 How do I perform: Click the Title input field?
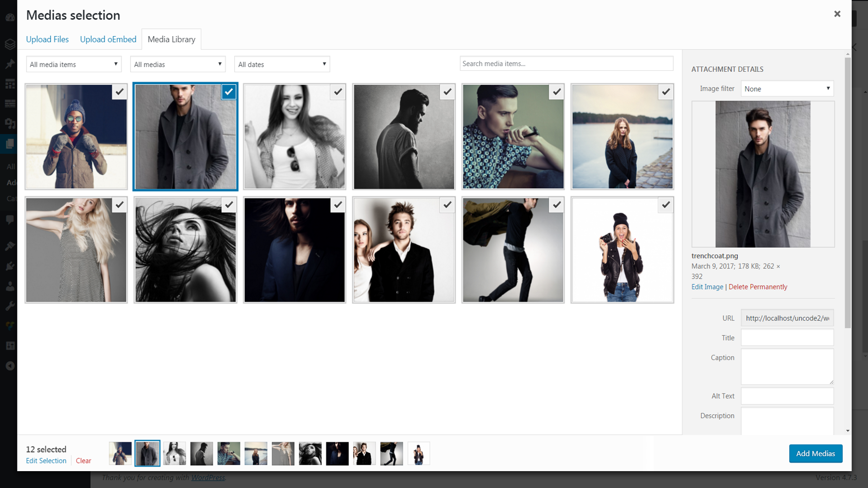point(787,338)
